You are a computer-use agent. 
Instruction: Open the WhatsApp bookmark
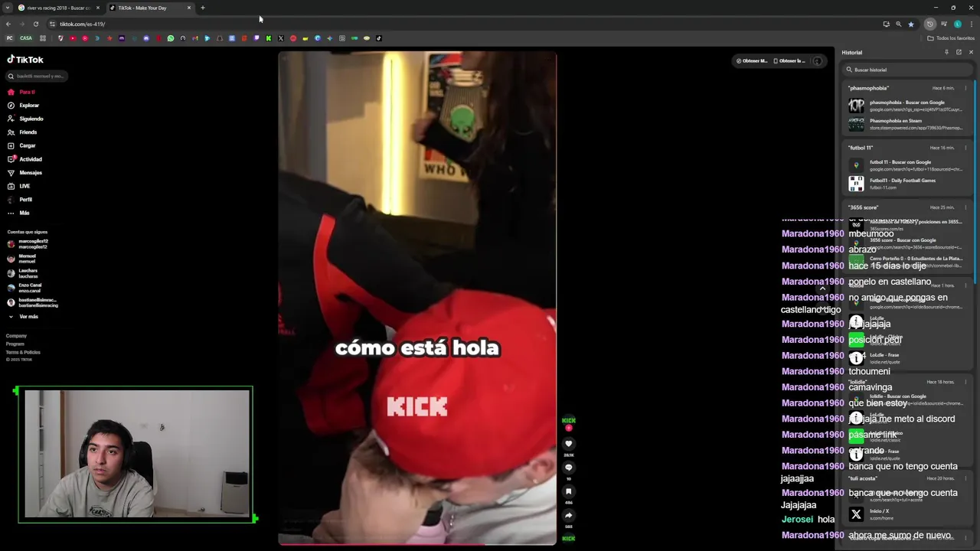tap(171, 38)
